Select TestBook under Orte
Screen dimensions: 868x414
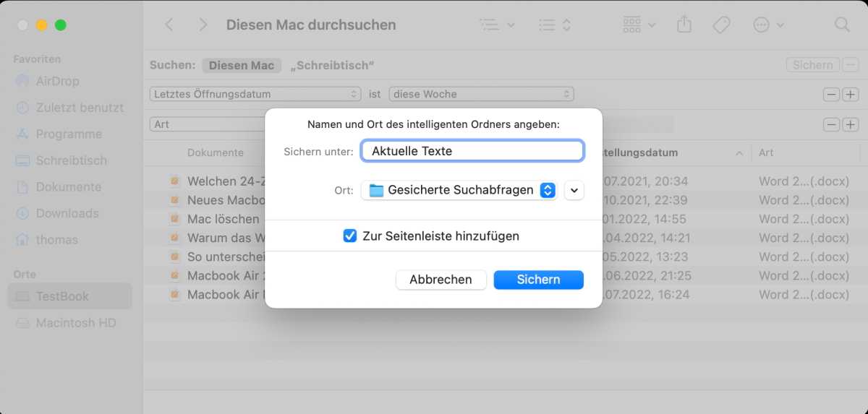coord(69,296)
